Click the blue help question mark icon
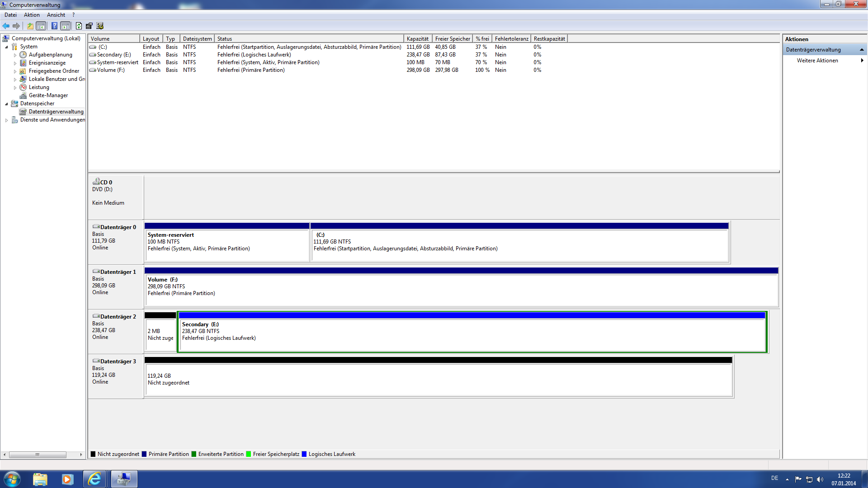868x488 pixels. pos(54,26)
